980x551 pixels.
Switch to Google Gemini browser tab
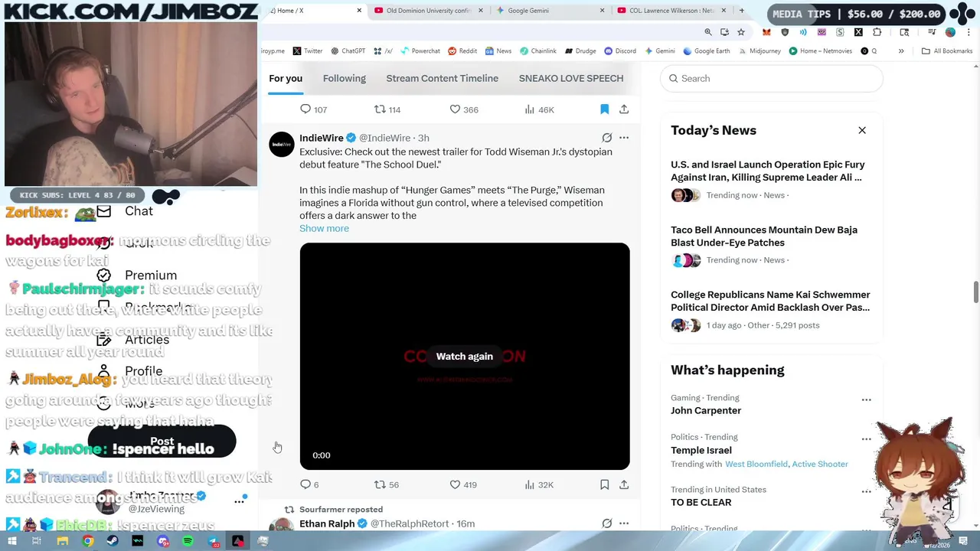click(550, 11)
